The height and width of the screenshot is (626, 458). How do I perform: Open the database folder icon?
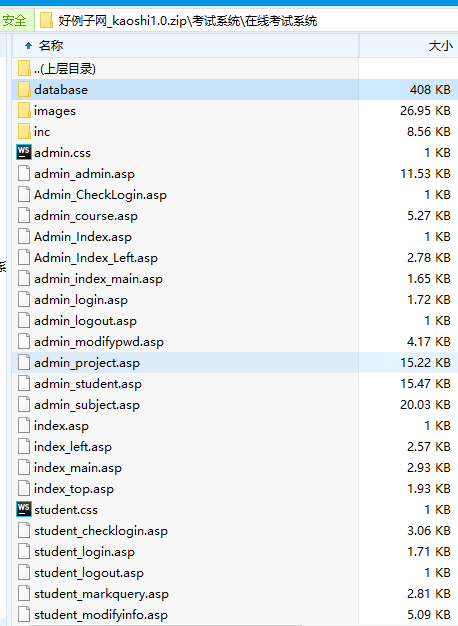click(x=24, y=89)
